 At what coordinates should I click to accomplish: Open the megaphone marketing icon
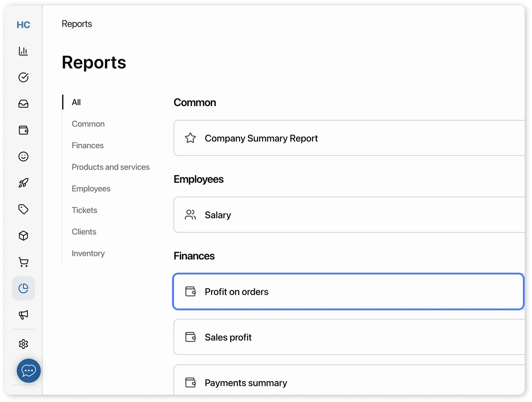click(23, 315)
